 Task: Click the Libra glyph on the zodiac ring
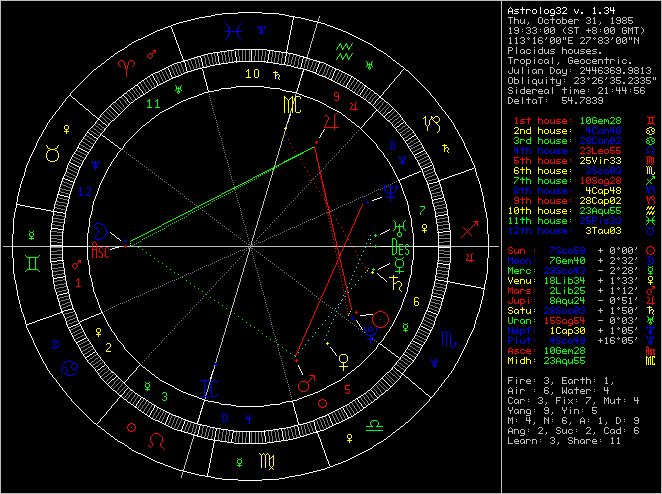click(373, 426)
